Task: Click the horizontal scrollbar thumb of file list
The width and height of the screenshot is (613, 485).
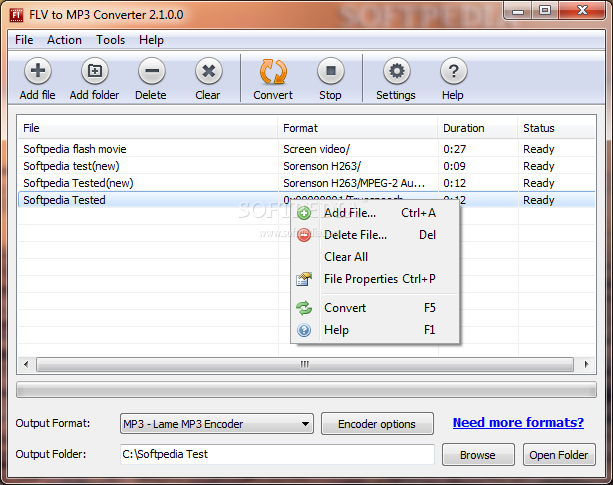Action: (x=305, y=365)
